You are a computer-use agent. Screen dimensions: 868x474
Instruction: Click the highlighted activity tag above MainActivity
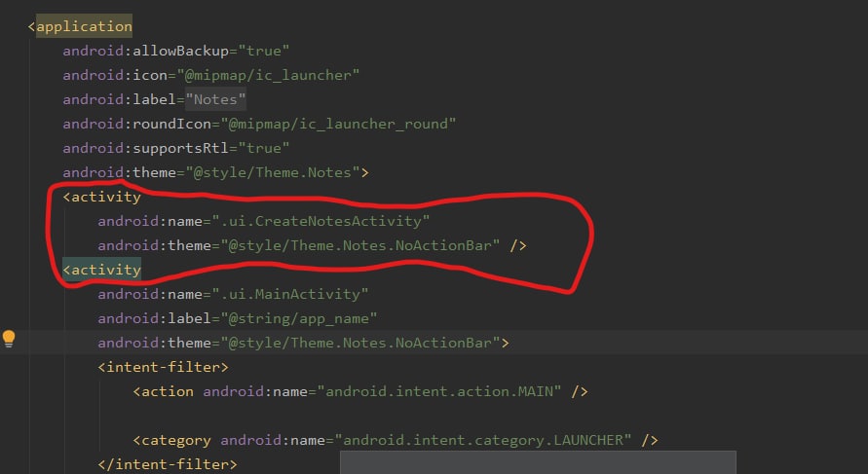[102, 270]
